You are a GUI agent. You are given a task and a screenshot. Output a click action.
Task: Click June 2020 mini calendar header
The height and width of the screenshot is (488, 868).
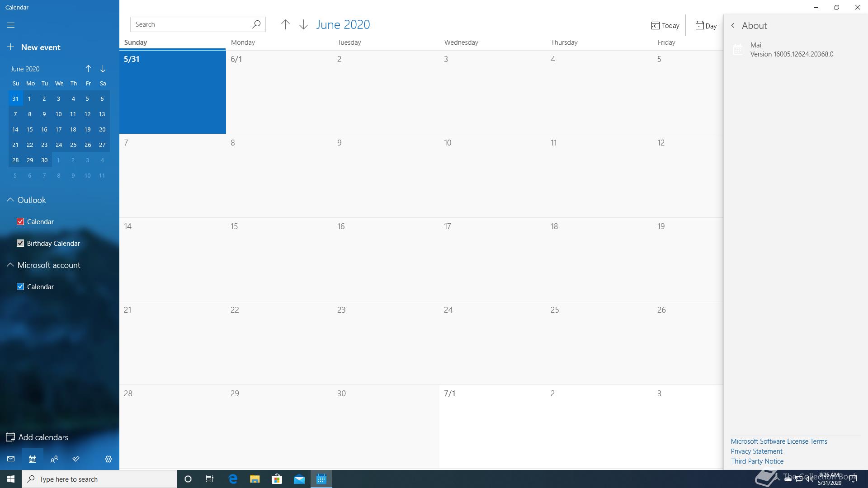(x=25, y=69)
